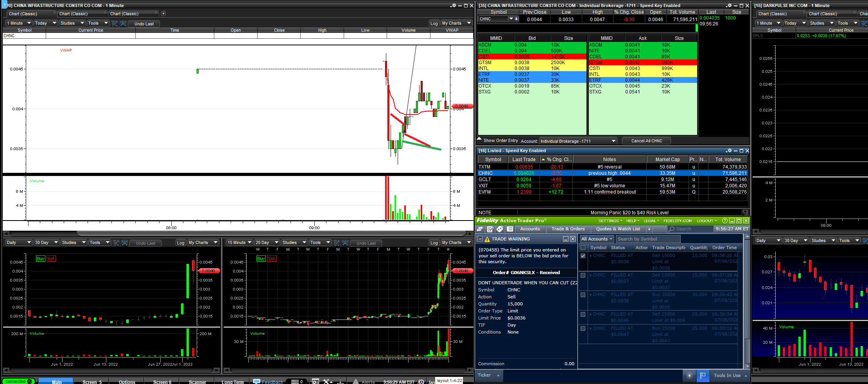Open the Fidelity HELP menu
Image resolution: width=868 pixels, height=384 pixels.
coord(633,221)
